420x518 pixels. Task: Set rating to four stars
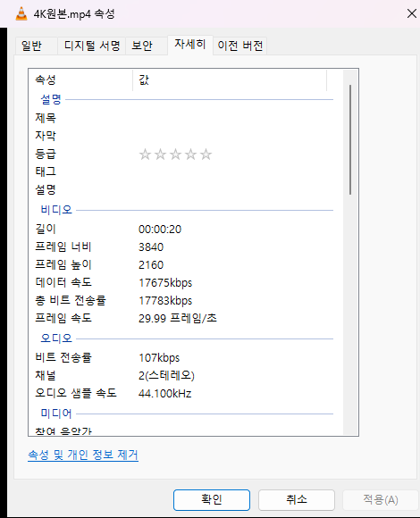(x=190, y=155)
